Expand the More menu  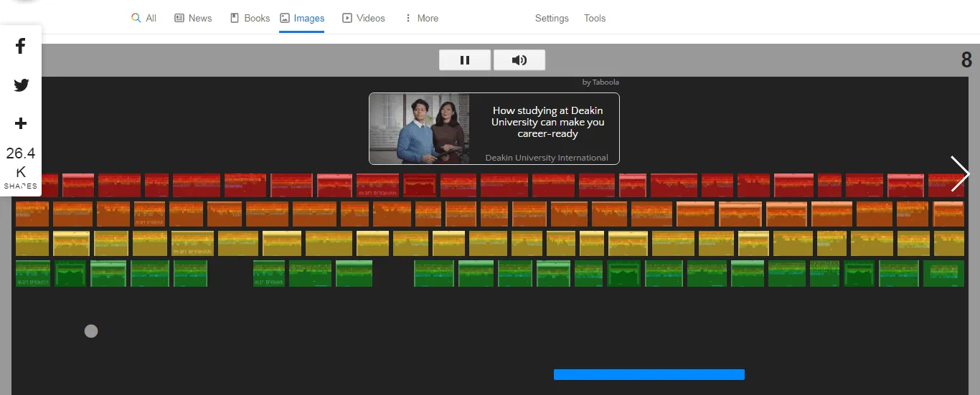421,18
